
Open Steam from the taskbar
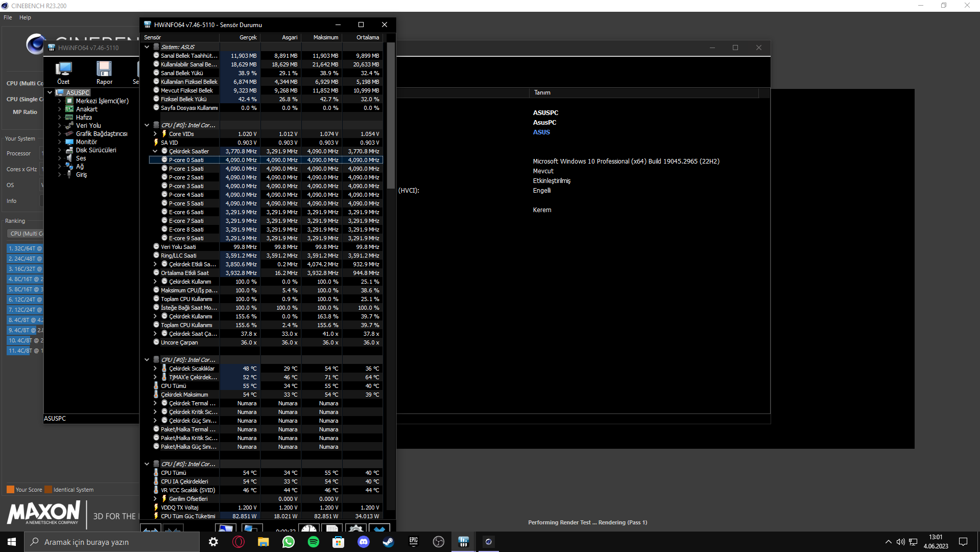tap(389, 542)
